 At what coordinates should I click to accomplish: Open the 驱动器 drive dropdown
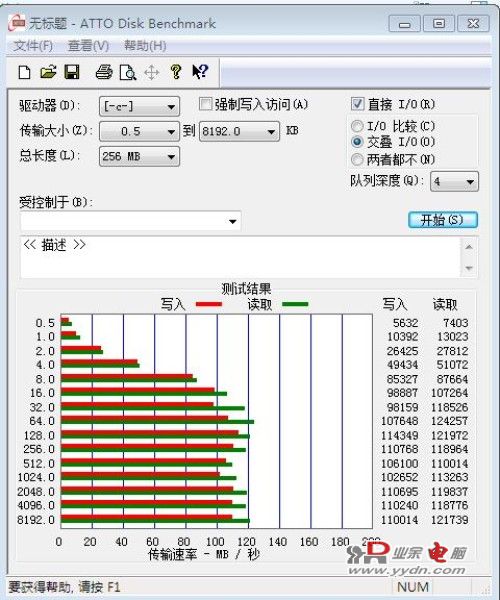(x=139, y=106)
